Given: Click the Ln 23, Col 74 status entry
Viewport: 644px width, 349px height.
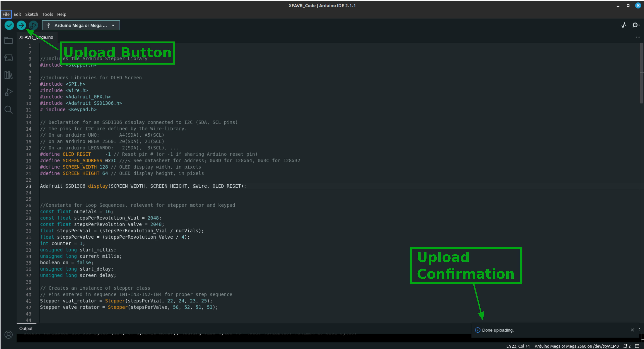Looking at the screenshot, I should click(518, 346).
